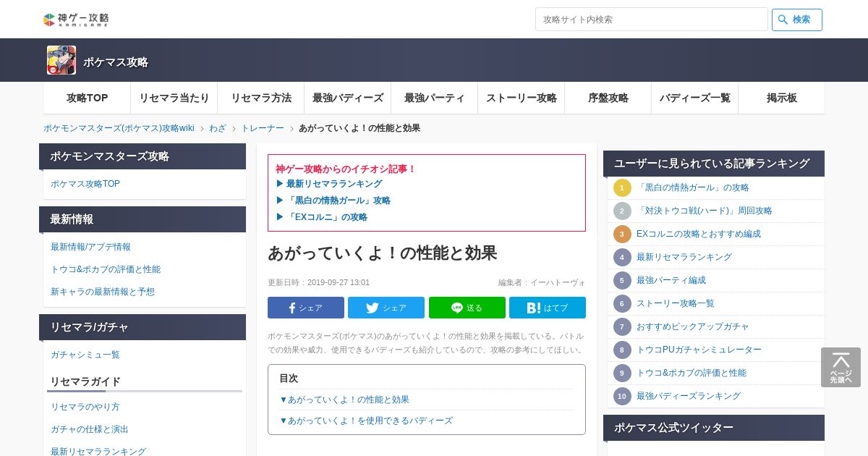Screen dimensions: 868x456
Task: Bookmark the article with Hatena はてブ
Action: click(548, 308)
